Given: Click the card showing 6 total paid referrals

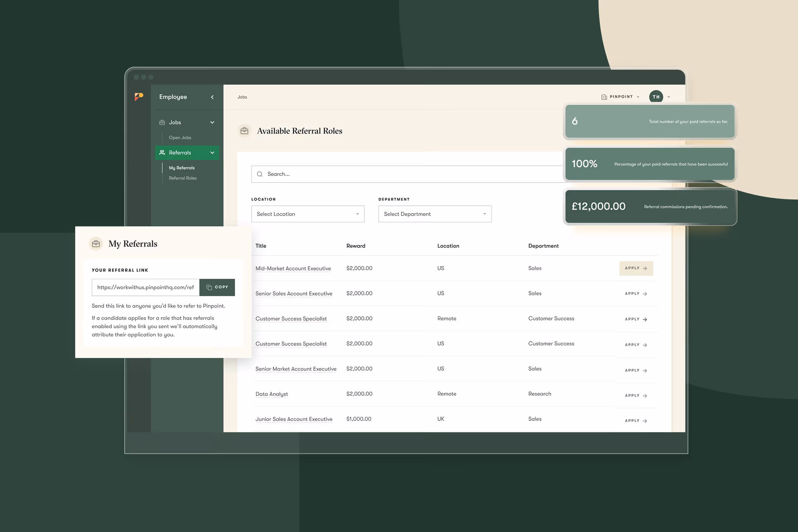Looking at the screenshot, I should pyautogui.click(x=650, y=121).
